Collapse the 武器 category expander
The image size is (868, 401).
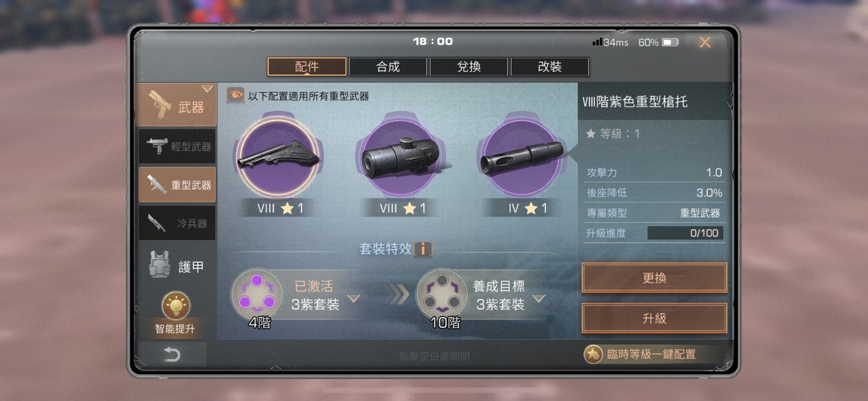(208, 88)
